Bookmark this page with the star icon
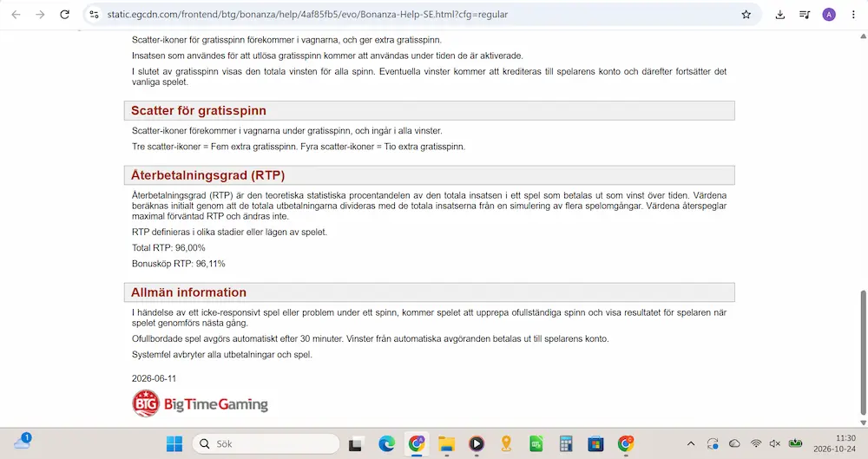The height and width of the screenshot is (459, 868). [x=746, y=15]
